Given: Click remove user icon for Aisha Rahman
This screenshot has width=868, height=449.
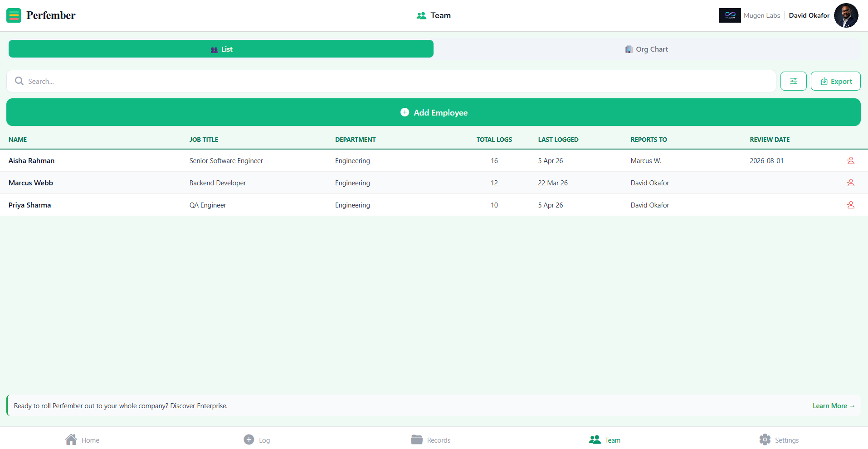Looking at the screenshot, I should point(850,161).
